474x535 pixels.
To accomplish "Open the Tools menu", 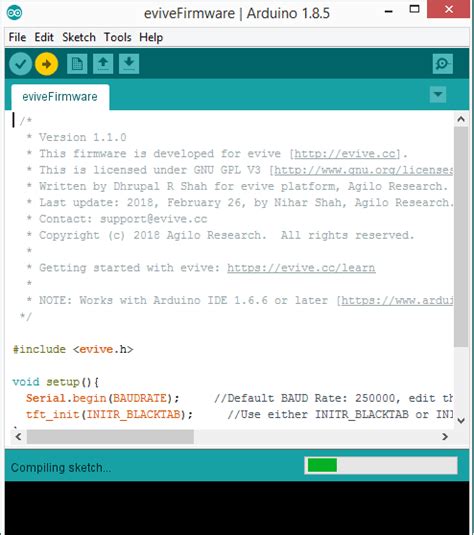I will point(117,37).
